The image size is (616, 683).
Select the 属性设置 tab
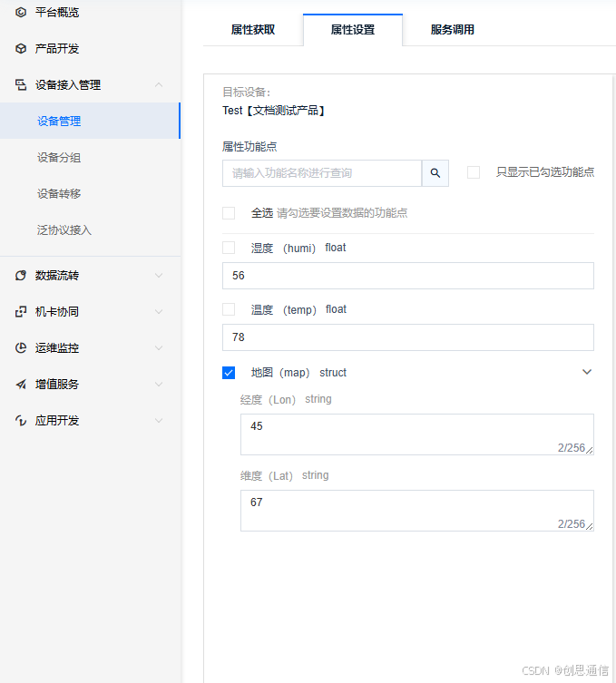click(x=353, y=30)
